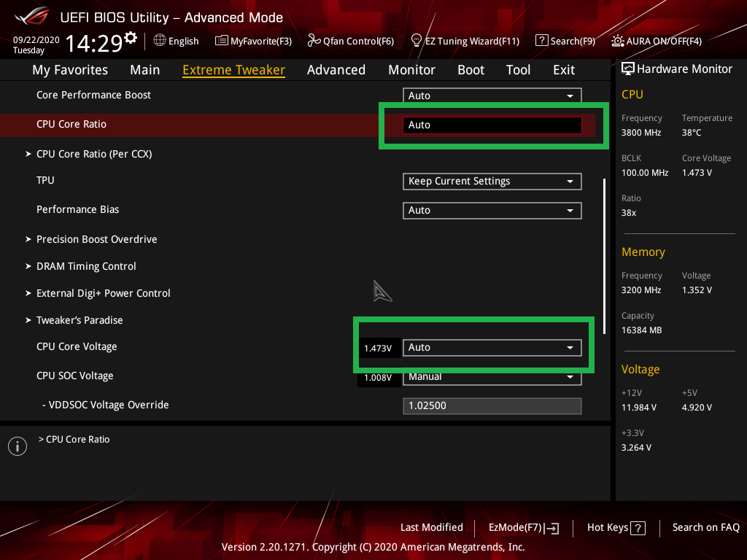Click the info icon in the help pane
747x560 pixels.
click(x=18, y=446)
